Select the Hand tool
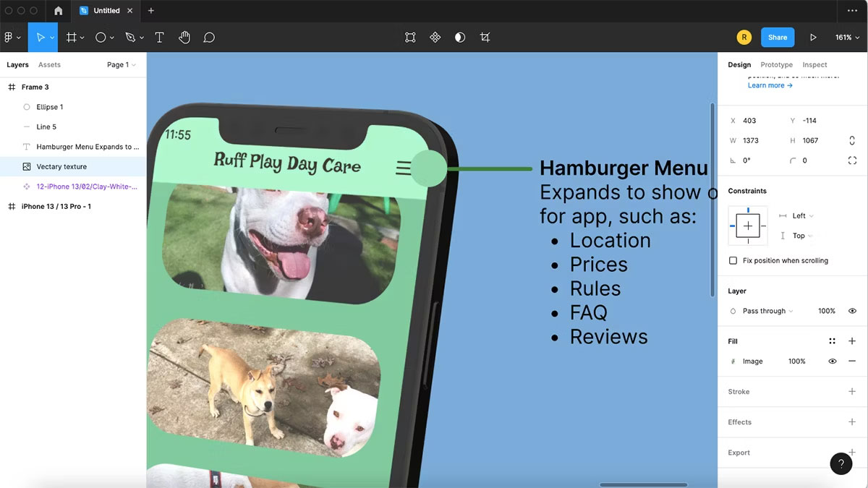Image resolution: width=868 pixels, height=488 pixels. pyautogui.click(x=184, y=37)
